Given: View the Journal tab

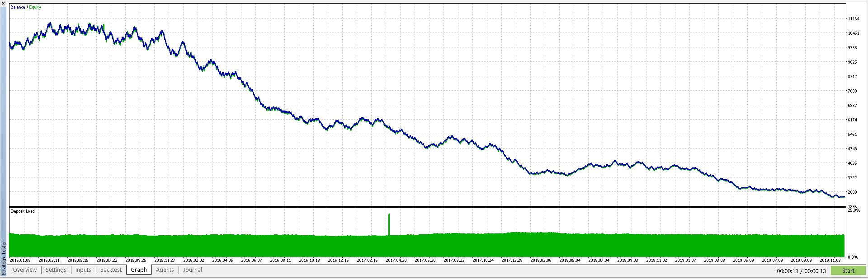Looking at the screenshot, I should [193, 270].
